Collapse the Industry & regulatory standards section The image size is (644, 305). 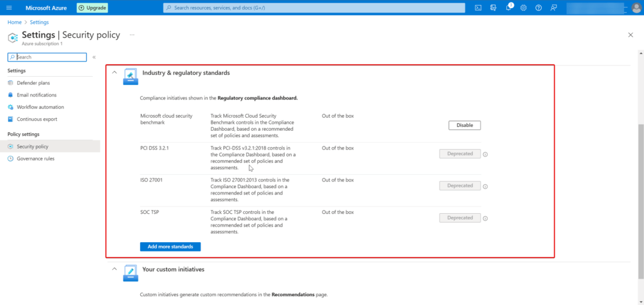(114, 72)
